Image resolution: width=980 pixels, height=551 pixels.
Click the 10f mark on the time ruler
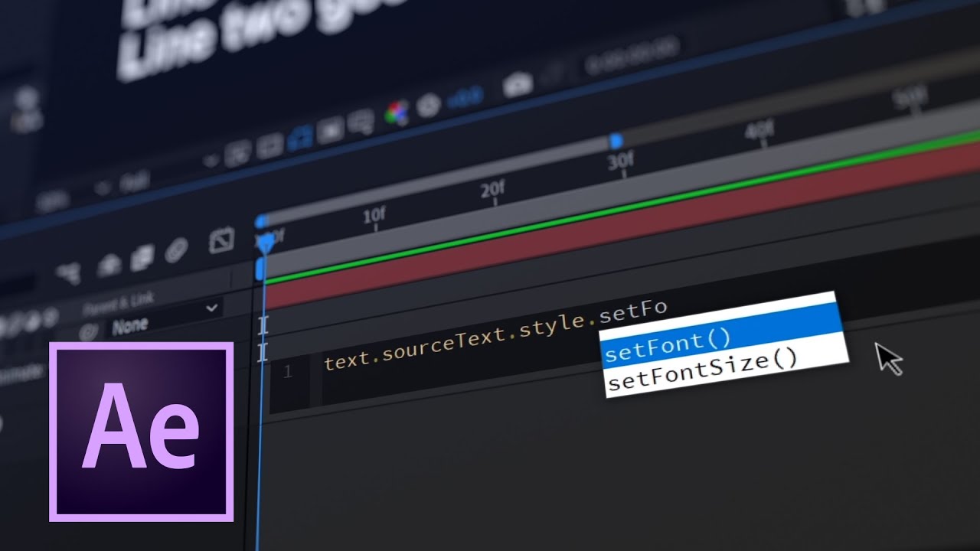pyautogui.click(x=374, y=216)
